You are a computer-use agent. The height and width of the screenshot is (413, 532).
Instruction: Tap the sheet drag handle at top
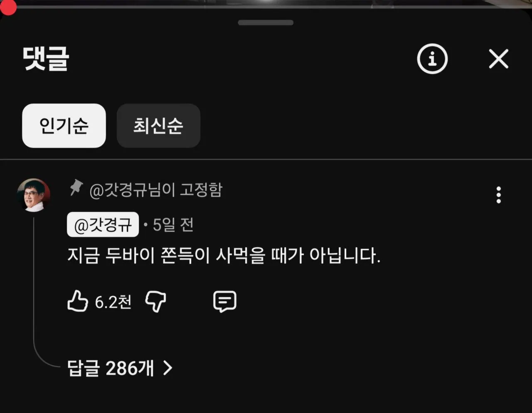point(266,22)
